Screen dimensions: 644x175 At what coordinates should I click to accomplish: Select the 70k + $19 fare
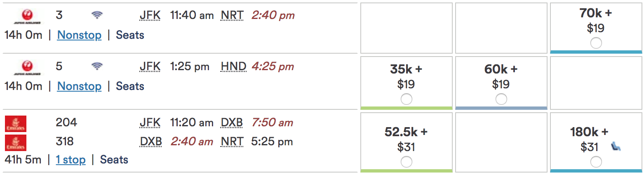click(x=596, y=43)
